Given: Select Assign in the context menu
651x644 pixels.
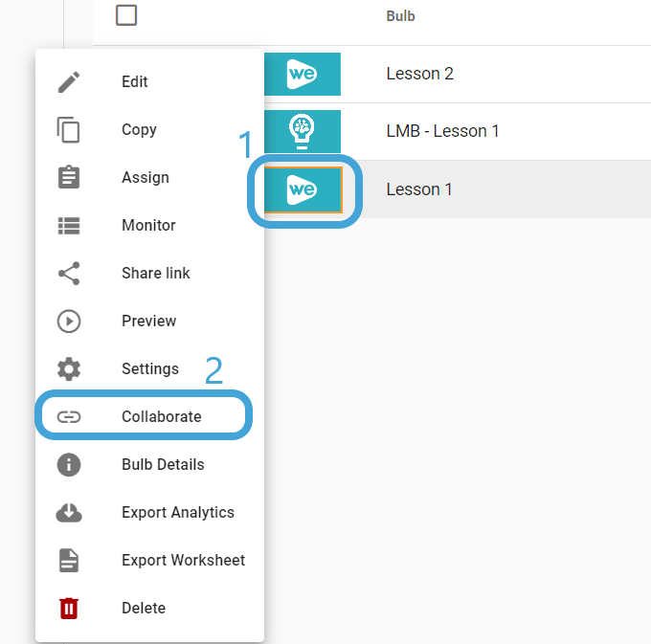Looking at the screenshot, I should 150,177.
